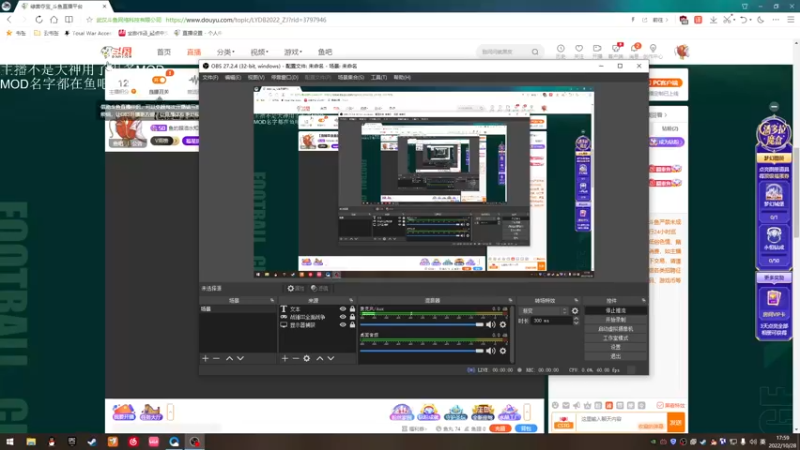Adjust Desktop Audio volume slider
The height and width of the screenshot is (450, 800).
[x=422, y=351]
